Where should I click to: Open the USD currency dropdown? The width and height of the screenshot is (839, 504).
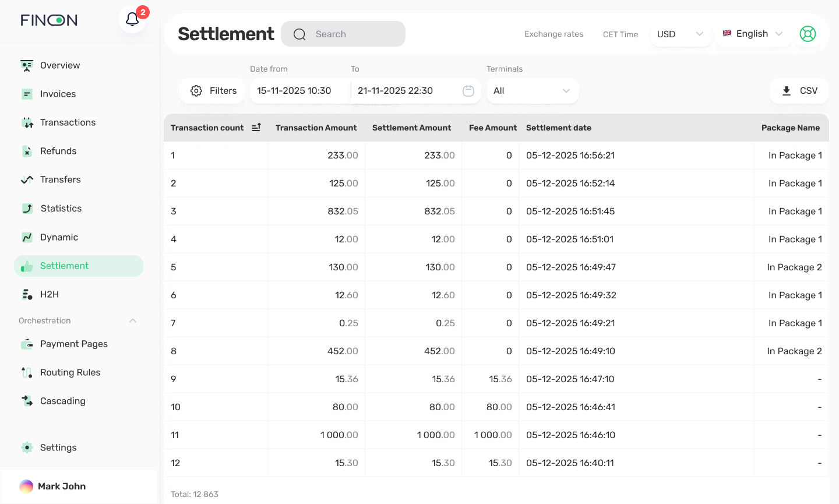(x=680, y=34)
